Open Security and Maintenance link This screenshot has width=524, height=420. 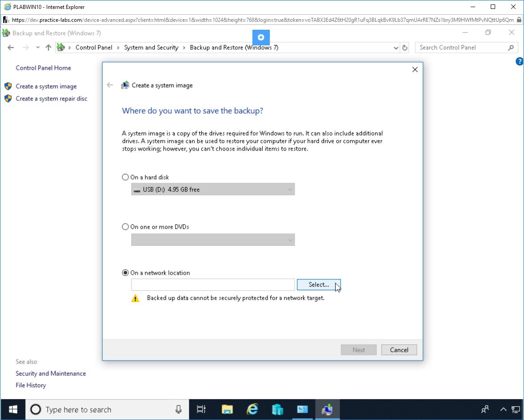point(51,374)
